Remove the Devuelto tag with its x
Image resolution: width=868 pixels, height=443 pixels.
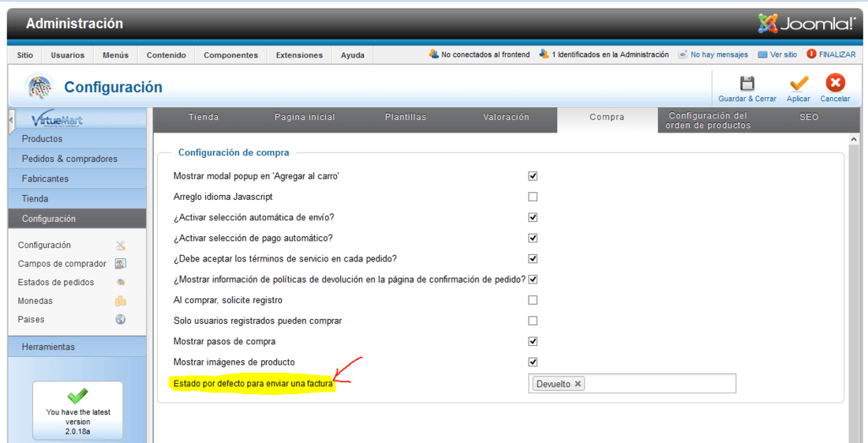(578, 384)
